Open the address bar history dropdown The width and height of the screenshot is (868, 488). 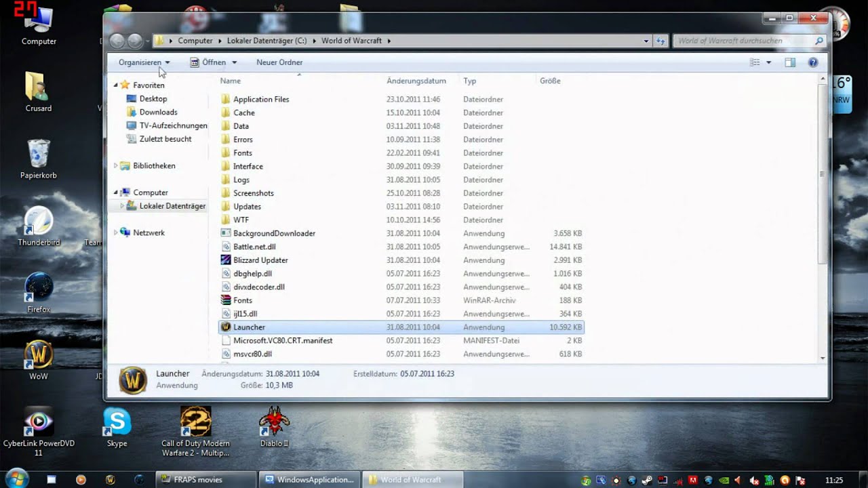pyautogui.click(x=646, y=41)
